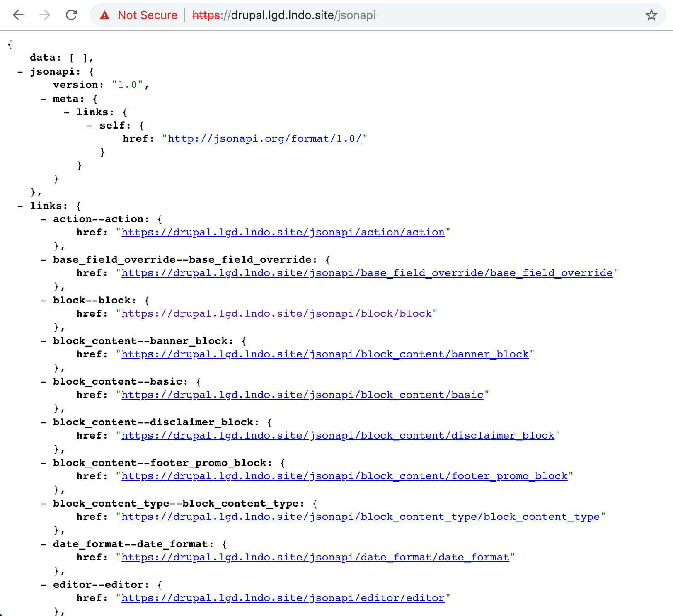Image resolution: width=673 pixels, height=616 pixels.
Task: Open the footer_promo_block endpoint link
Action: tap(344, 476)
